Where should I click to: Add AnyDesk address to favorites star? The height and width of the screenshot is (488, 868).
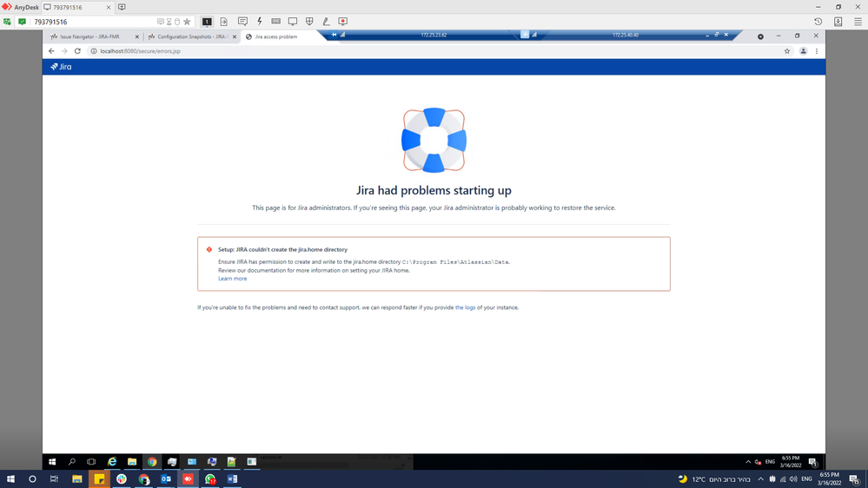tap(187, 22)
